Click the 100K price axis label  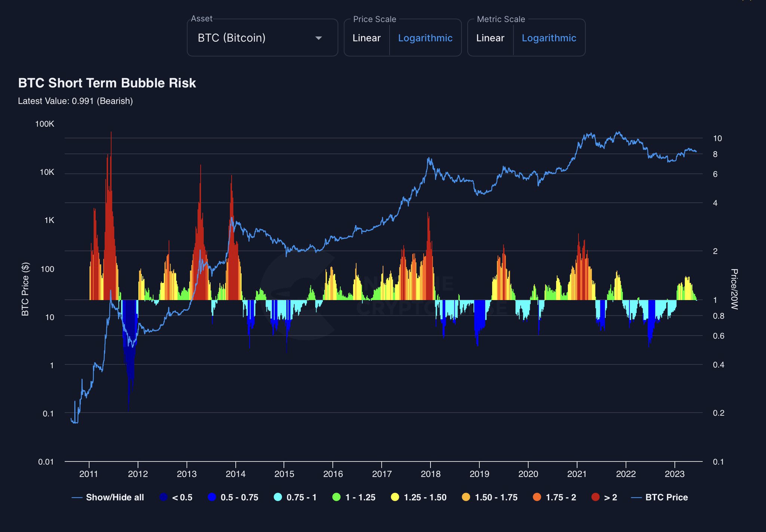coord(45,124)
